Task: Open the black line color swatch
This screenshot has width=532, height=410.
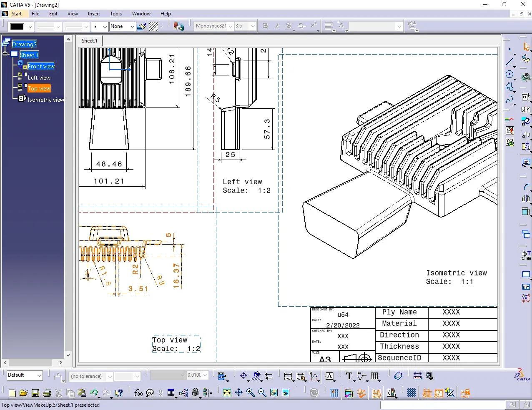Action: tap(17, 27)
